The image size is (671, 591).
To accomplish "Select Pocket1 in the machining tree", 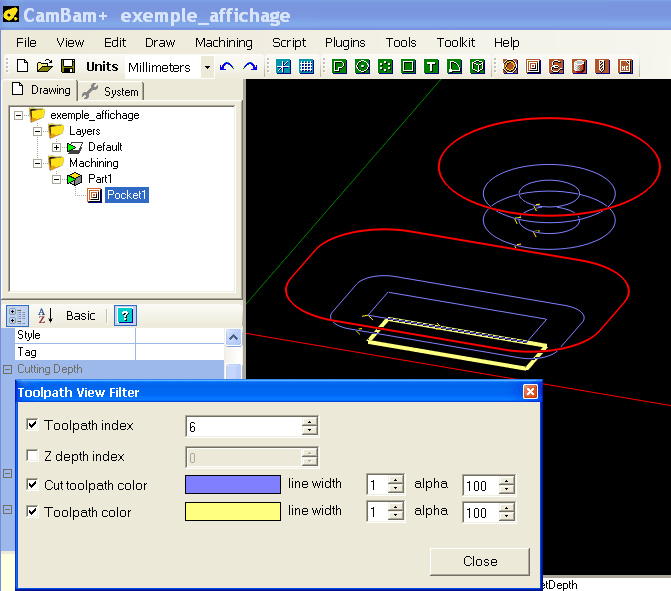I will [127, 195].
